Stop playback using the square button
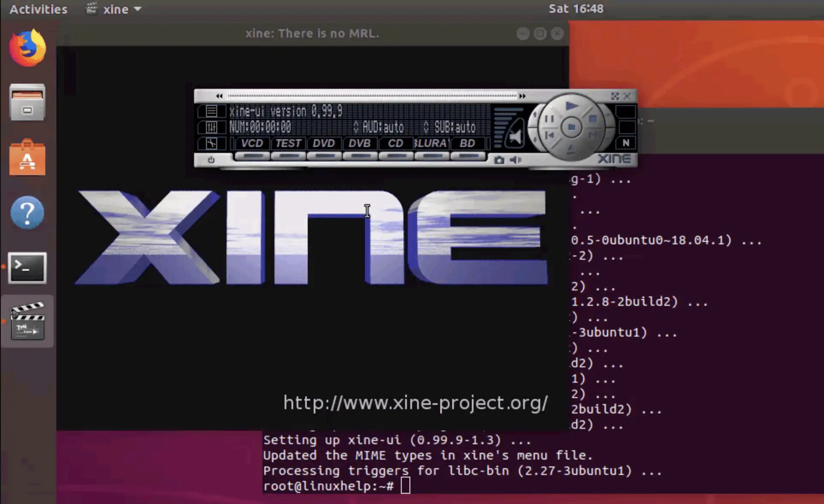The height and width of the screenshot is (504, 824). [x=593, y=119]
